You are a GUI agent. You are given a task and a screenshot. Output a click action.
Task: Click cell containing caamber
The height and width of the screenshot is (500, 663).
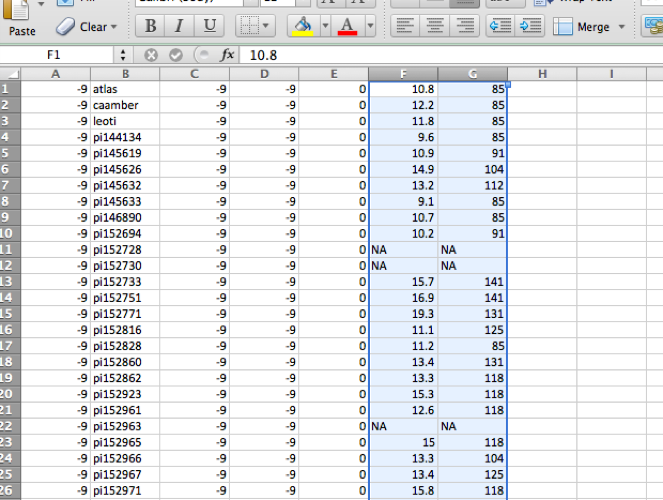pyautogui.click(x=125, y=105)
